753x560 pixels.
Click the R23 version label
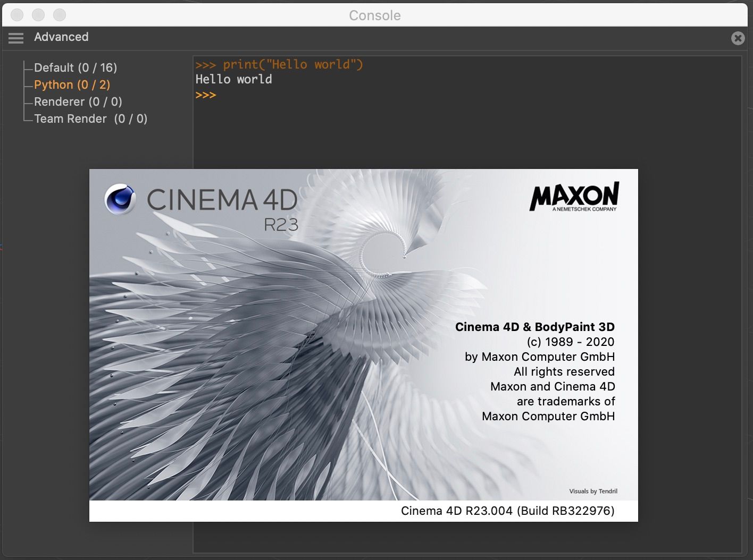coord(281,225)
